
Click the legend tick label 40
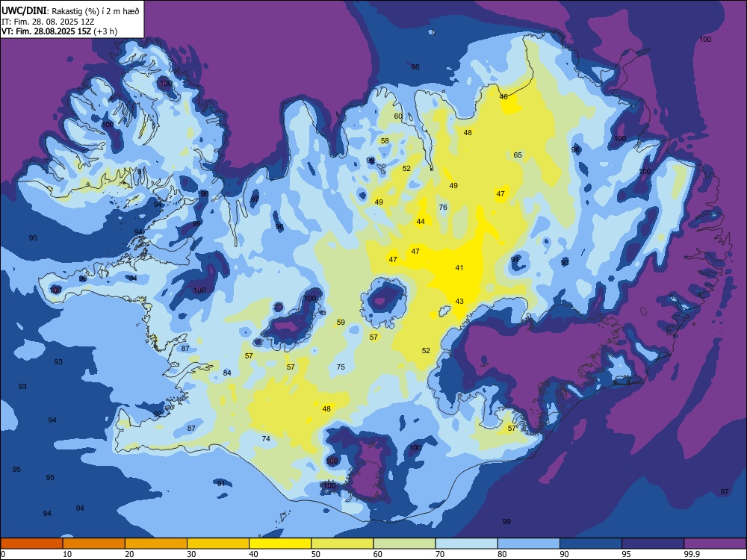254,554
